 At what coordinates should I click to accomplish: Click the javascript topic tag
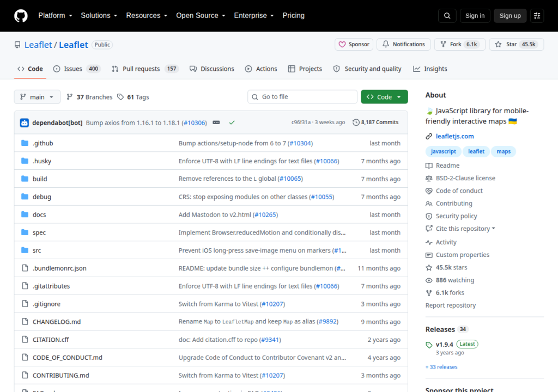click(x=444, y=151)
